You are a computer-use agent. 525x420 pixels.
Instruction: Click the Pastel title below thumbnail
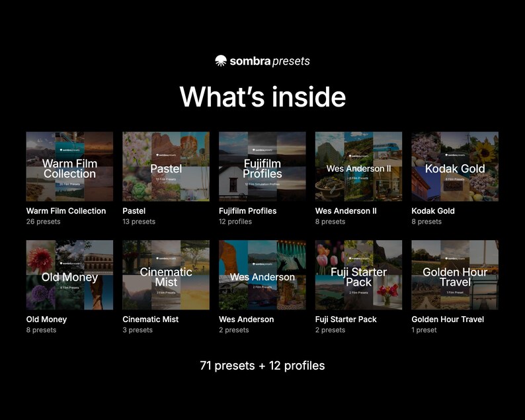point(134,211)
